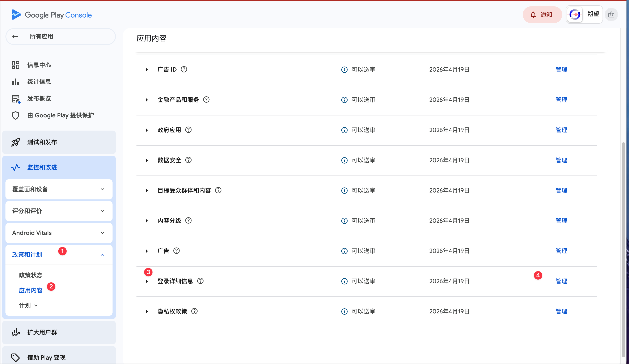
Task: Expand the 数据安全 row
Action: point(147,160)
